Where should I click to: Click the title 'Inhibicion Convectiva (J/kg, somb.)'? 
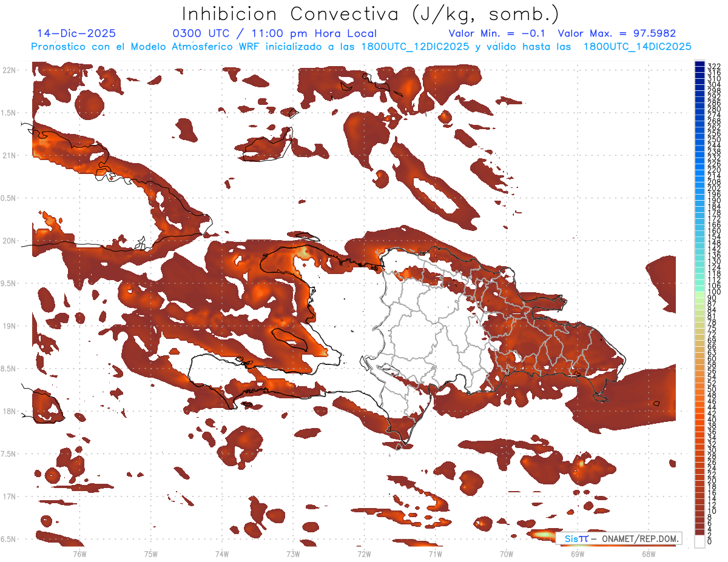370,14
